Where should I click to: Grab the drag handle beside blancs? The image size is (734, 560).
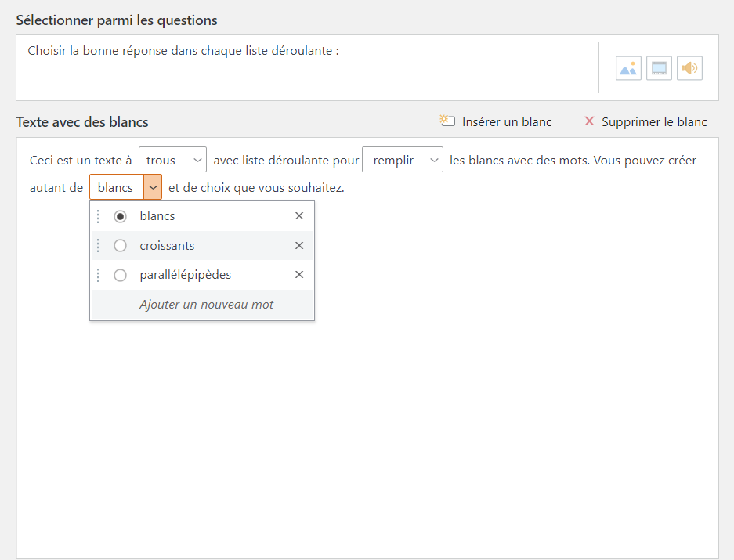[x=98, y=216]
